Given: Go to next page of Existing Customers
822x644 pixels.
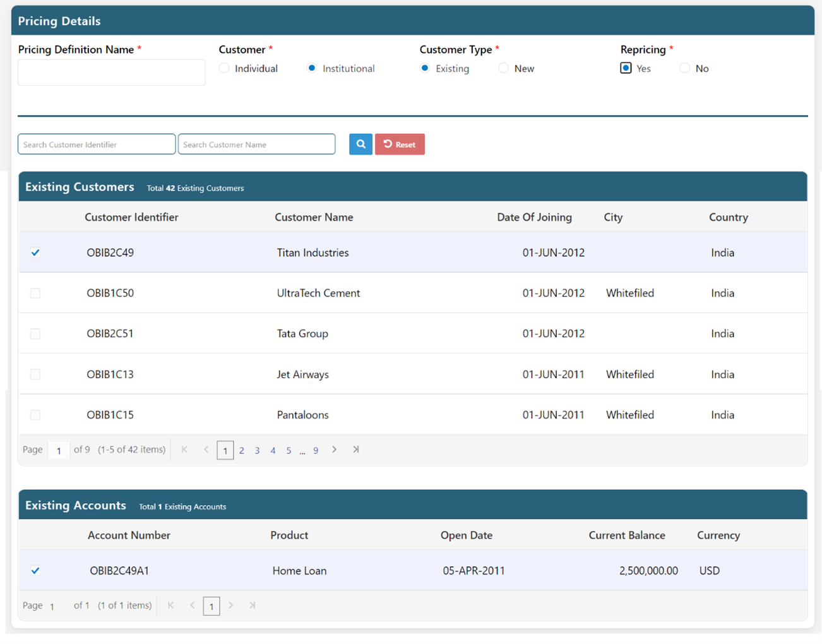Looking at the screenshot, I should click(x=335, y=450).
